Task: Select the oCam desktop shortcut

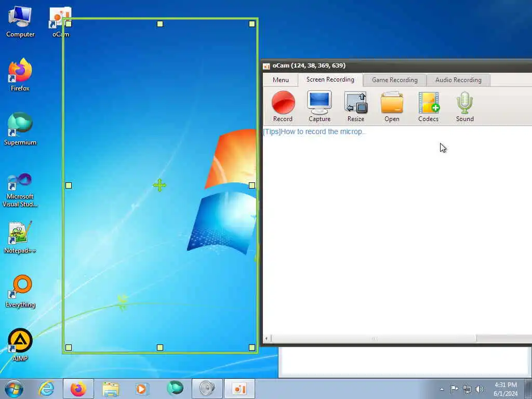Action: click(x=60, y=22)
